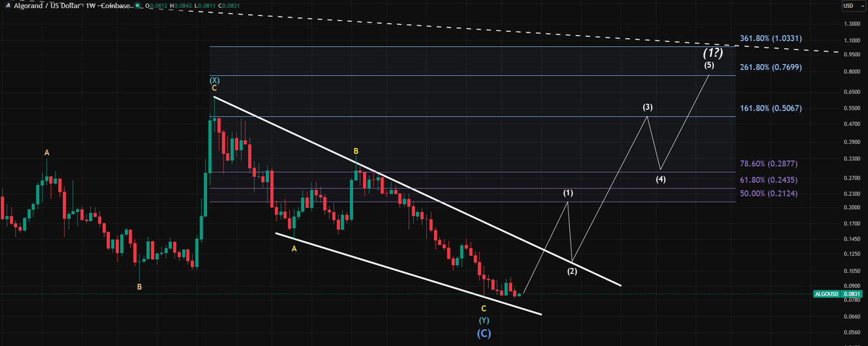Click the (3) wave label
The height and width of the screenshot is (346, 868).
pos(648,107)
